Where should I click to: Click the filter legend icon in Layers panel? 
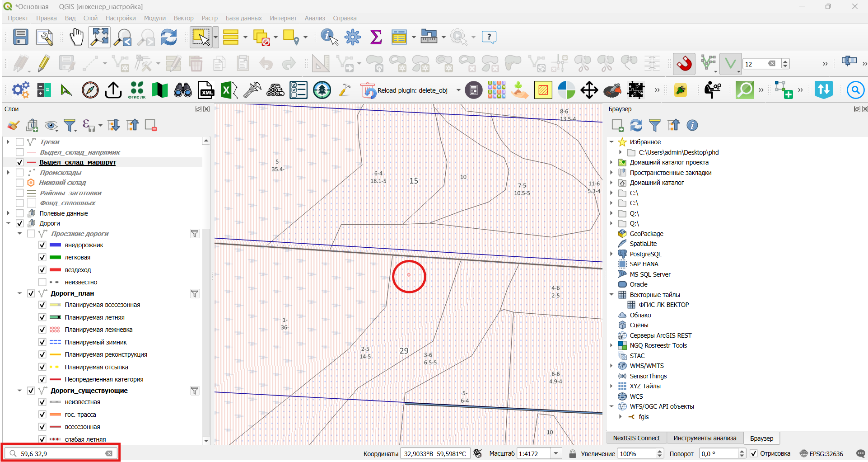pos(70,125)
